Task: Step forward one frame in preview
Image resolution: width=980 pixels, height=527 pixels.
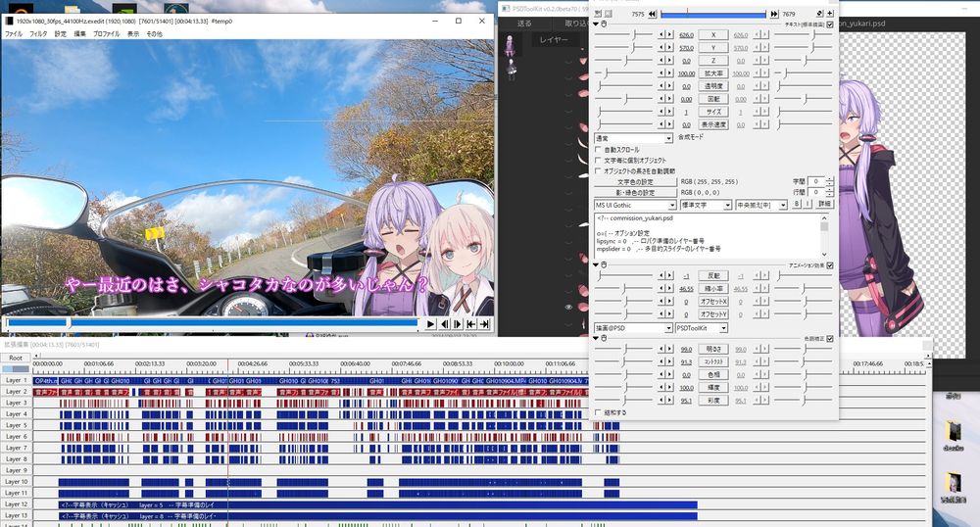Action: pyautogui.click(x=458, y=323)
